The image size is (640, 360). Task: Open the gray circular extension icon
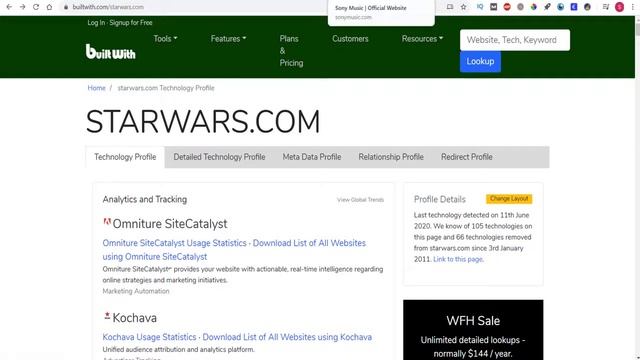point(520,7)
